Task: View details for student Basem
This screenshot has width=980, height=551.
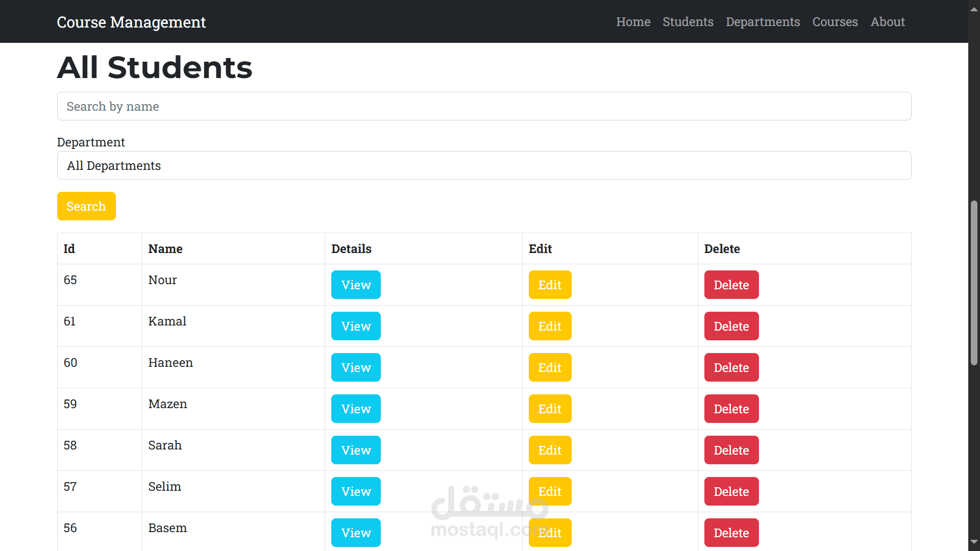Action: (x=355, y=533)
